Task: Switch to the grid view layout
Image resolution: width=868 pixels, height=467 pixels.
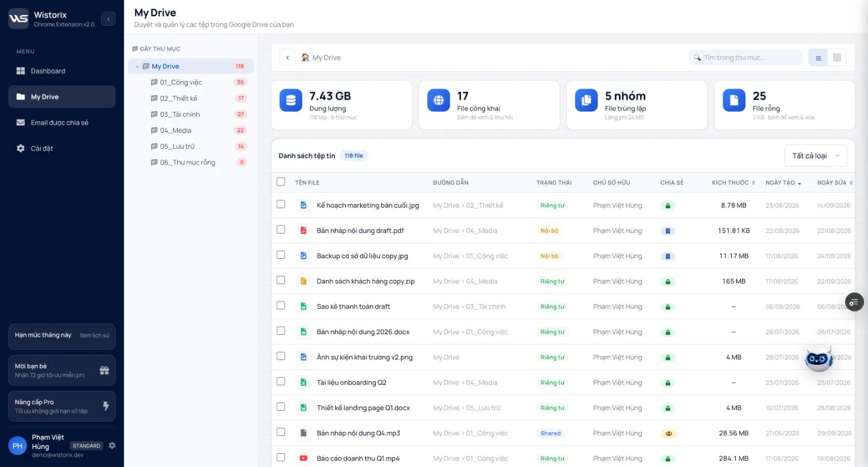Action: point(837,58)
